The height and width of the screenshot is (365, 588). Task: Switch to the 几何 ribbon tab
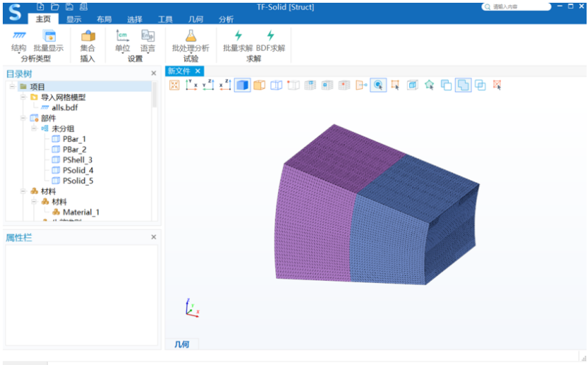click(196, 19)
